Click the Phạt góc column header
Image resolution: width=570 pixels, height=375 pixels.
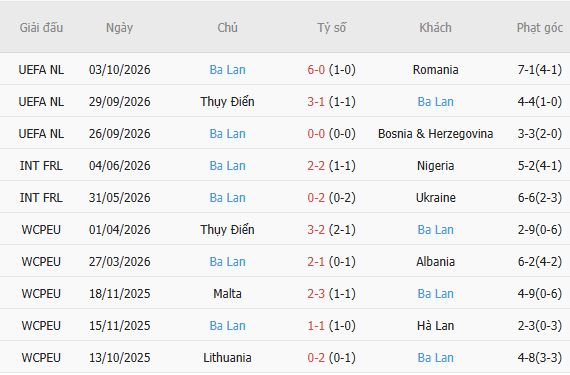pyautogui.click(x=540, y=28)
